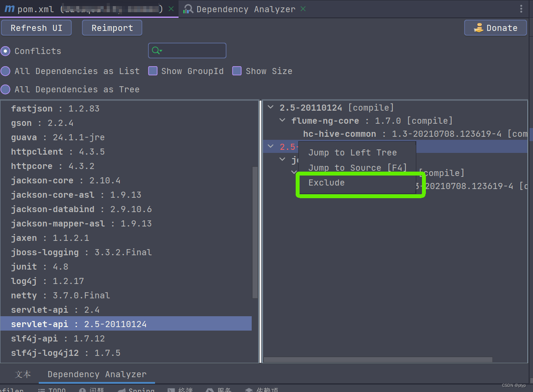Select log4j : 1.2.17 row
The height and width of the screenshot is (392, 533).
tap(126, 281)
